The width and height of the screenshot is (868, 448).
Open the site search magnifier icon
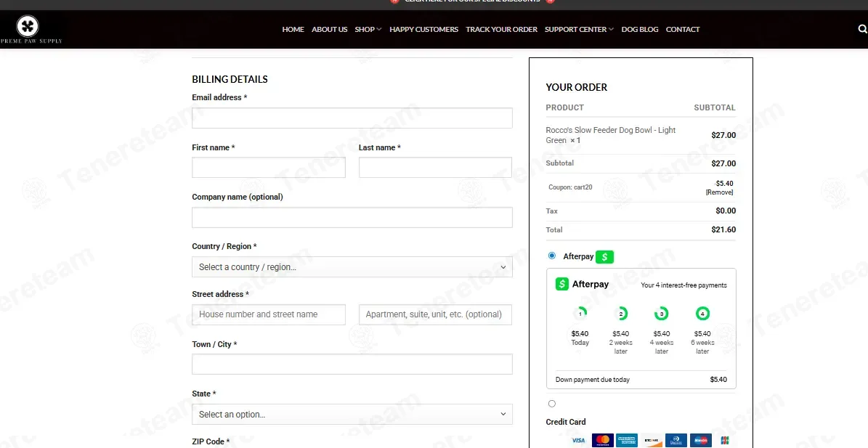pos(862,29)
